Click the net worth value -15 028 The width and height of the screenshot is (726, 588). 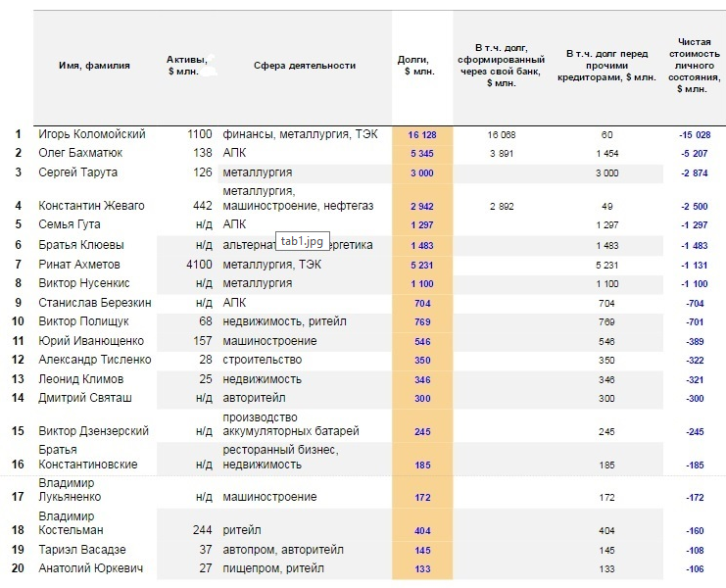coord(694,134)
